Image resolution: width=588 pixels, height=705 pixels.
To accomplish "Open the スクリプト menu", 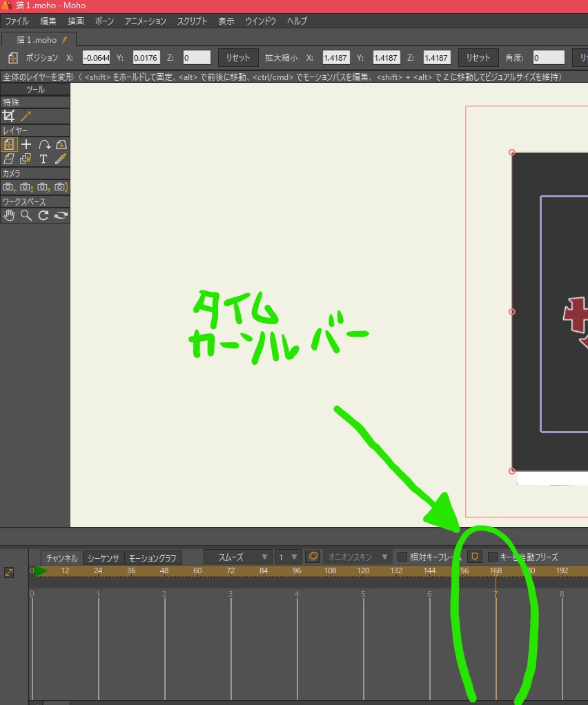I will pyautogui.click(x=192, y=21).
